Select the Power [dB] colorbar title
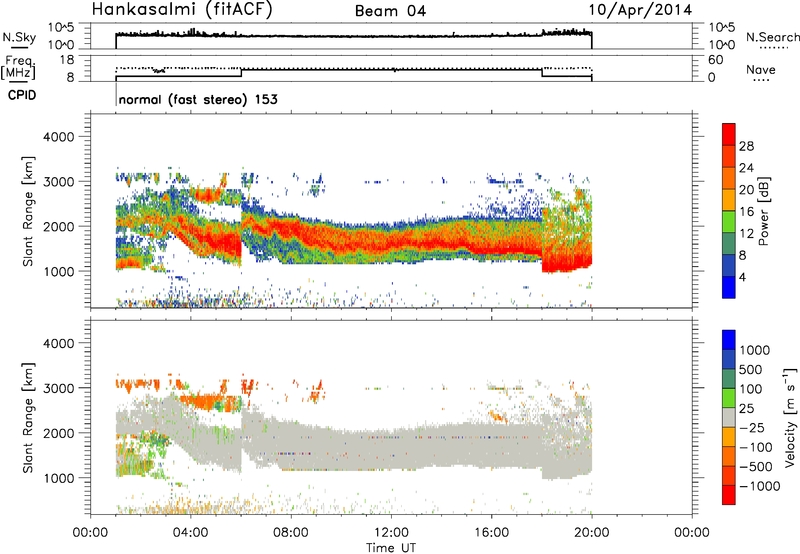This screenshot has height=554, width=800. coord(764,212)
